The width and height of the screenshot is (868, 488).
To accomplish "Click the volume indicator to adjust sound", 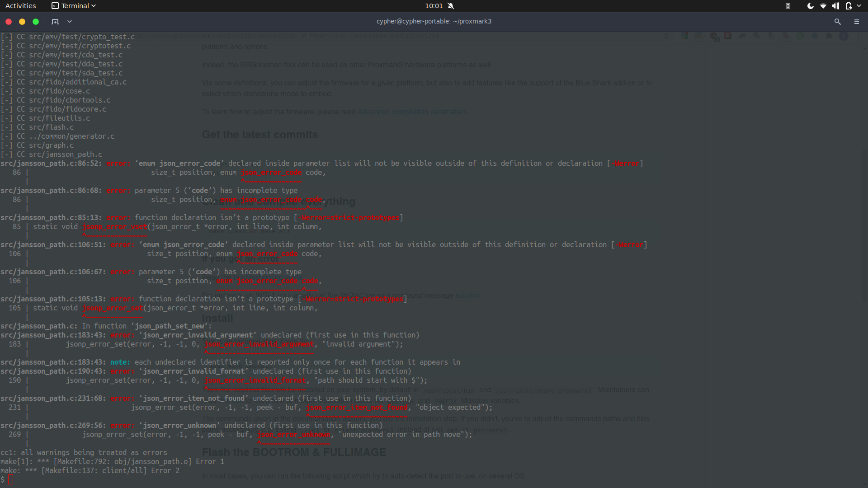I will (835, 6).
